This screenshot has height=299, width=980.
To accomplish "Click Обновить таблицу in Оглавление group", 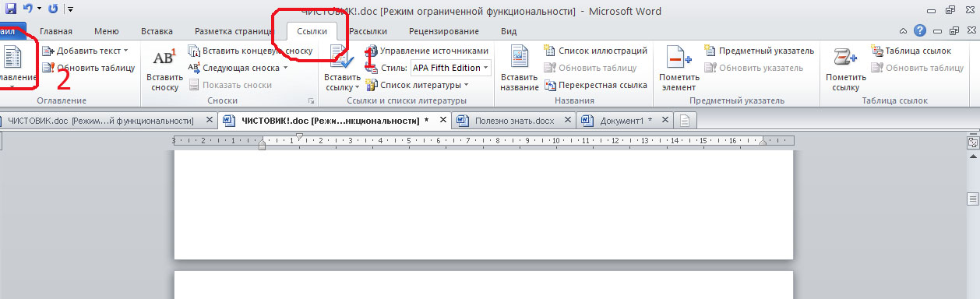I will tap(88, 68).
